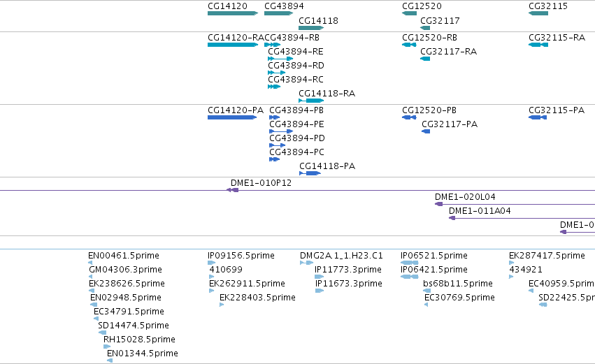The height and width of the screenshot is (364, 595).
Task: Select transcript CG32115-RA glyph
Action: pyautogui.click(x=538, y=45)
